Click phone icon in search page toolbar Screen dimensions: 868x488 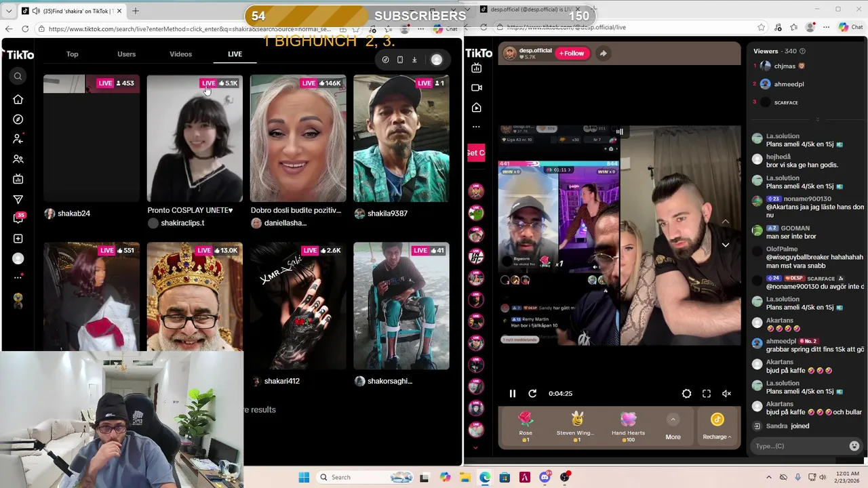(x=400, y=60)
